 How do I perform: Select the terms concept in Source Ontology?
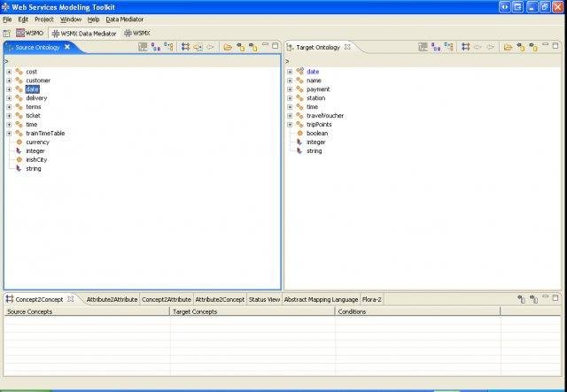pos(34,107)
